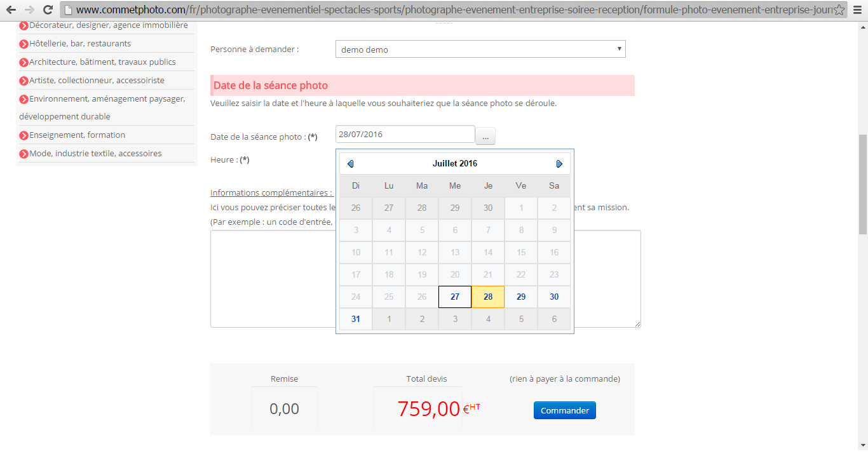Screen dimensions: 868x463
Task: Open Artiste, collectionneur, accessoiriste category
Action: click(x=97, y=81)
